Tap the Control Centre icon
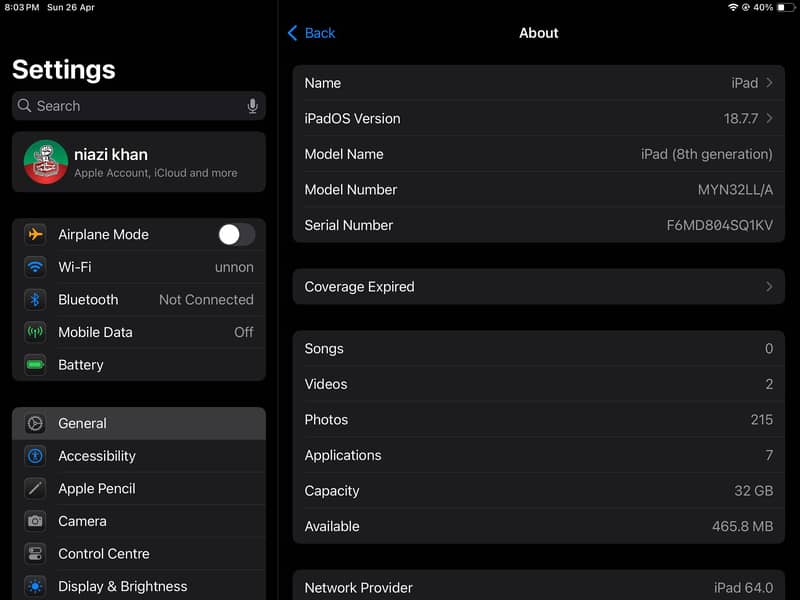 coord(35,554)
